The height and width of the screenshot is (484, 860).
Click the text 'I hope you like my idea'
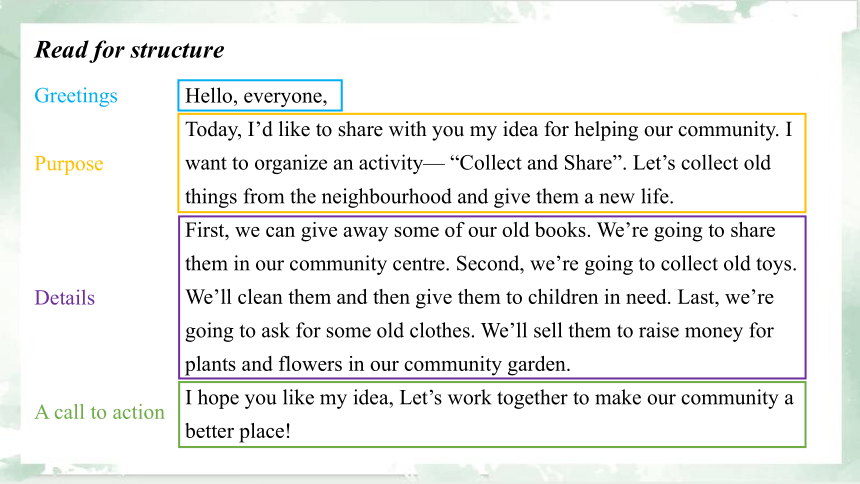click(x=289, y=398)
